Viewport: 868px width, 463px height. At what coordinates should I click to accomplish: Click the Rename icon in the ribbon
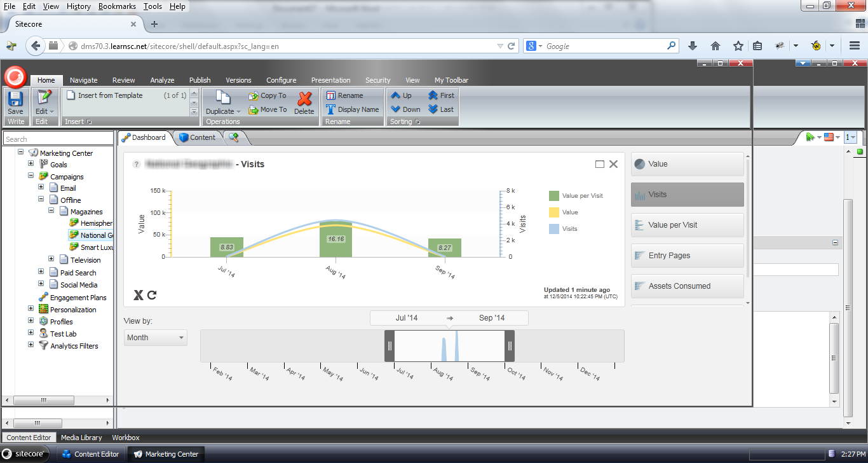tap(332, 95)
